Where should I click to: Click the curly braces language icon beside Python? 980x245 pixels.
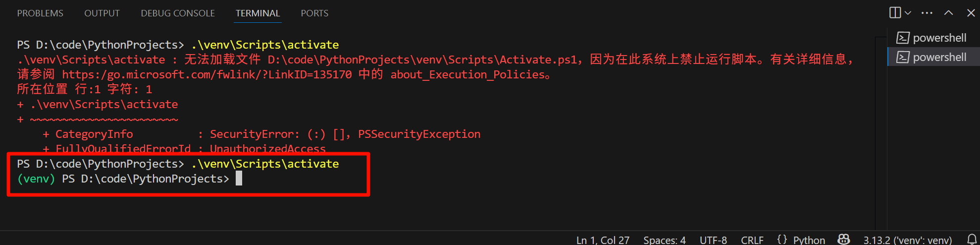[x=782, y=240]
